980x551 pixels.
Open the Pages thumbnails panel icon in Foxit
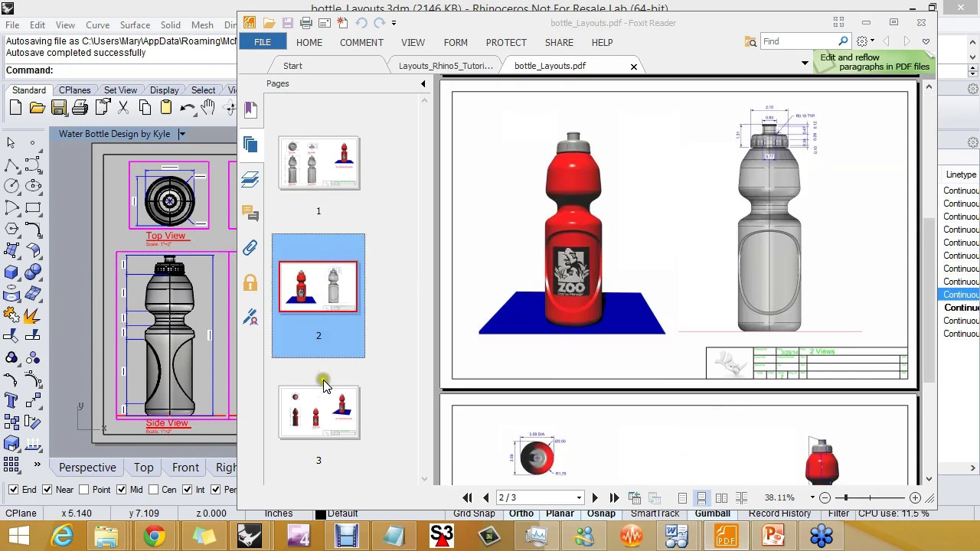(x=250, y=145)
